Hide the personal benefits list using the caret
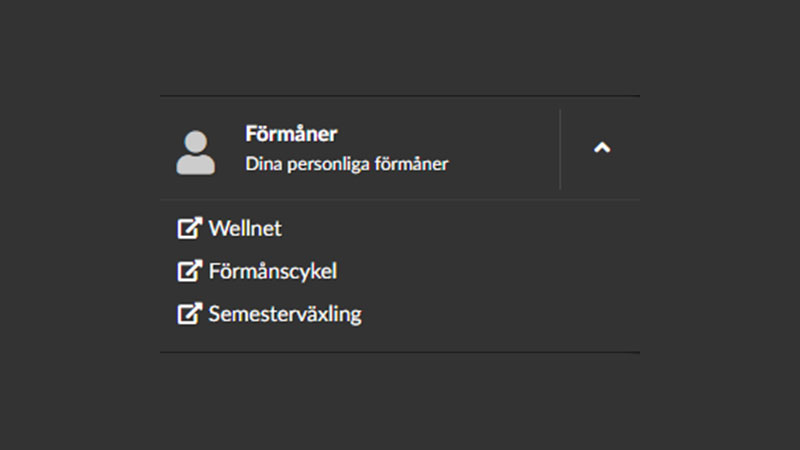Image resolution: width=800 pixels, height=450 pixels. (x=601, y=148)
